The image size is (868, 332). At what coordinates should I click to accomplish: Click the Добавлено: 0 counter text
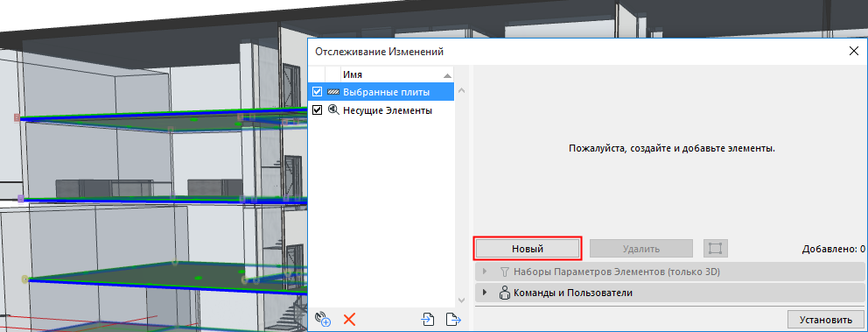pyautogui.click(x=834, y=249)
